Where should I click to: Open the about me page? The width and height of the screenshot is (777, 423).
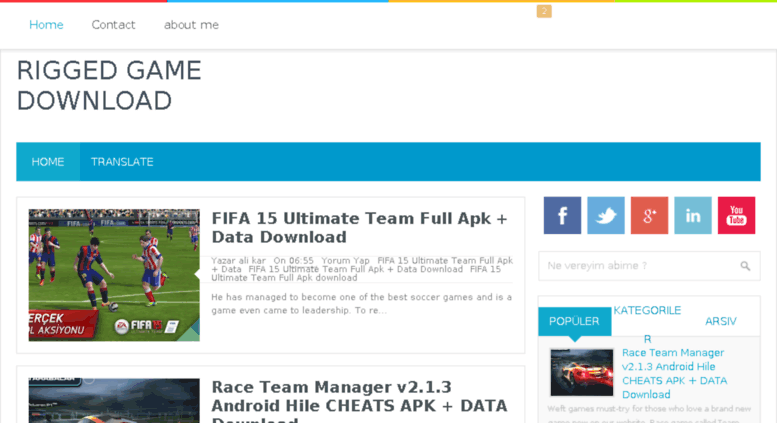(191, 25)
